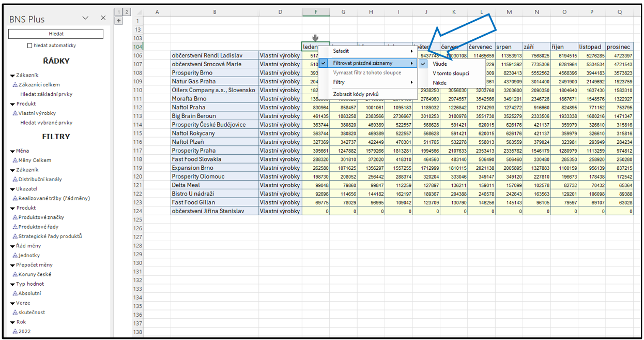Click the hierarchy icon beside Zákazníci celkem
Viewport: 644px width, 340px height.
tap(16, 85)
